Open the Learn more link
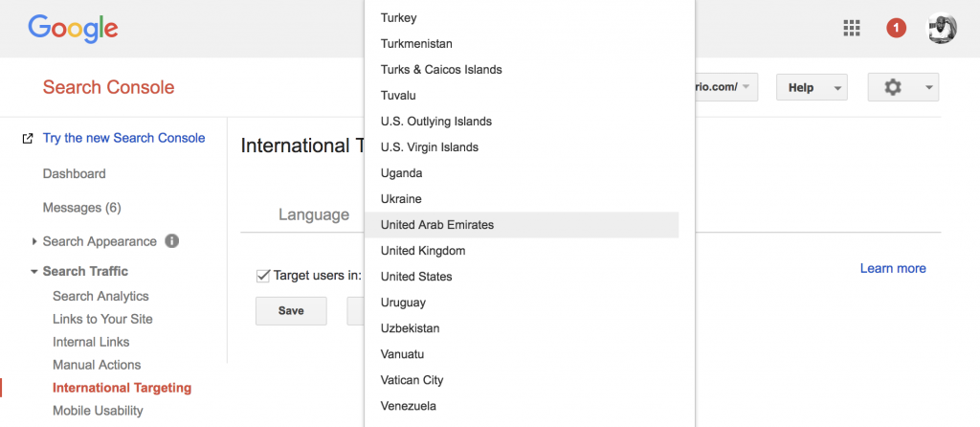 click(x=893, y=268)
